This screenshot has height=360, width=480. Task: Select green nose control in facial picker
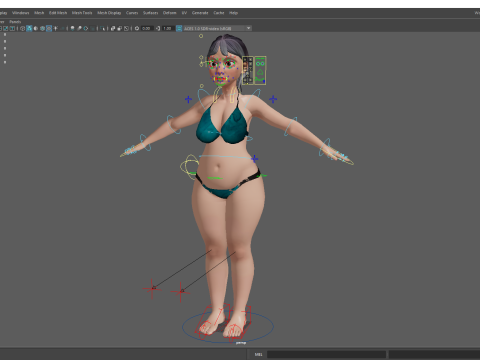click(260, 72)
